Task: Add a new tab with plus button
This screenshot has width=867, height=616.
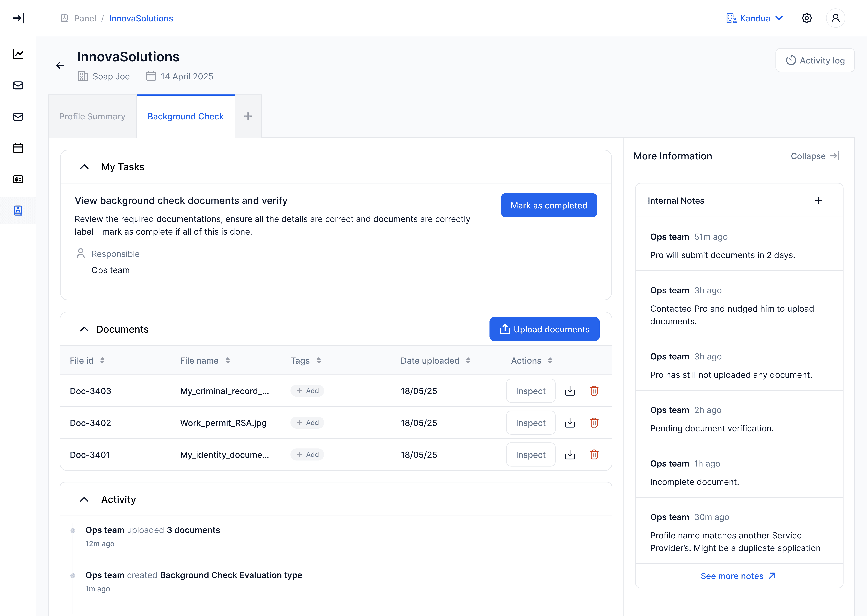Action: 248,116
